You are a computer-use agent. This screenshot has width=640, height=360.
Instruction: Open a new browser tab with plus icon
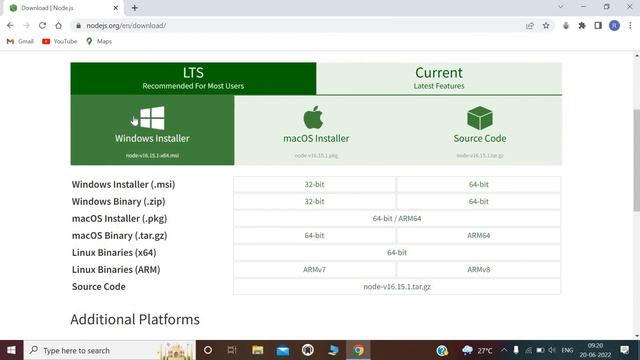tap(135, 8)
